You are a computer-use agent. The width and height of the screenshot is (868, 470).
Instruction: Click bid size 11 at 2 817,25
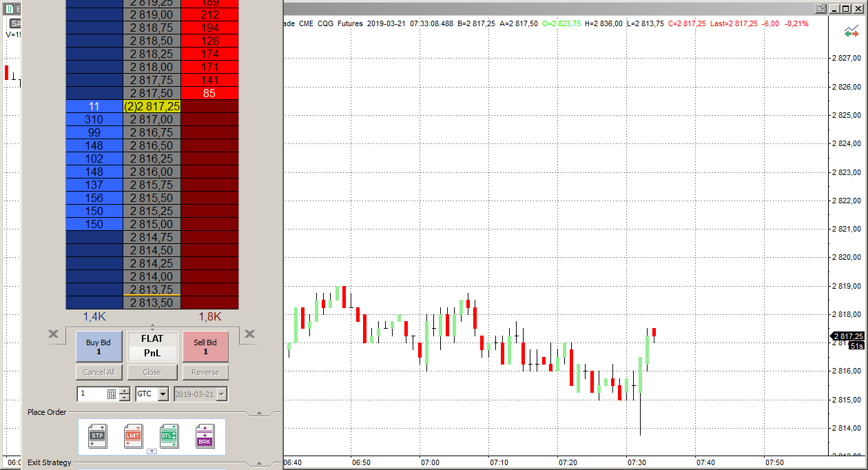tap(94, 107)
